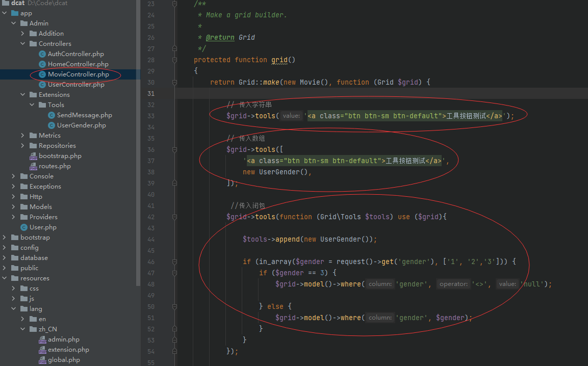Expand the css folder
Viewport: 588px width, 366px height.
tap(13, 289)
